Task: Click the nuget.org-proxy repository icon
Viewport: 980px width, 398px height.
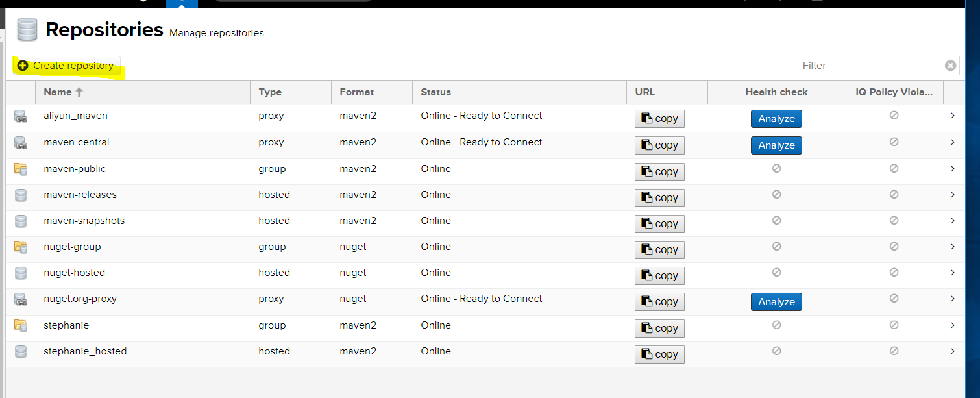Action: click(21, 299)
